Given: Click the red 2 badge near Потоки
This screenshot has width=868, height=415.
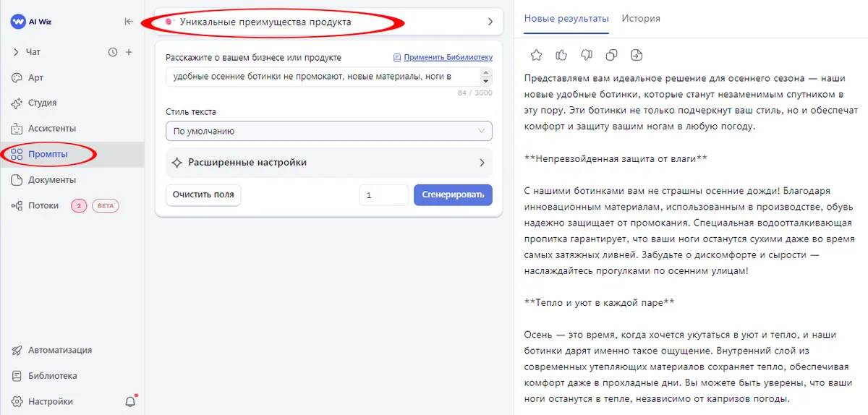Looking at the screenshot, I should click(x=79, y=205).
